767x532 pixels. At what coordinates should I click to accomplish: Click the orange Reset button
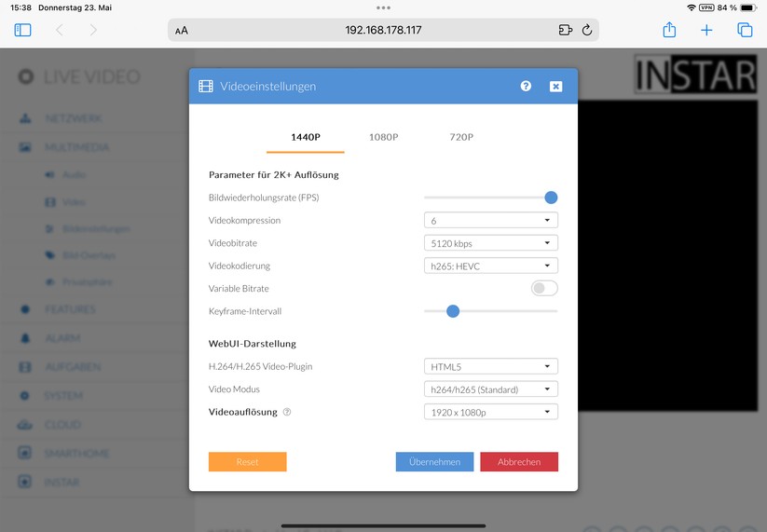[x=248, y=461]
